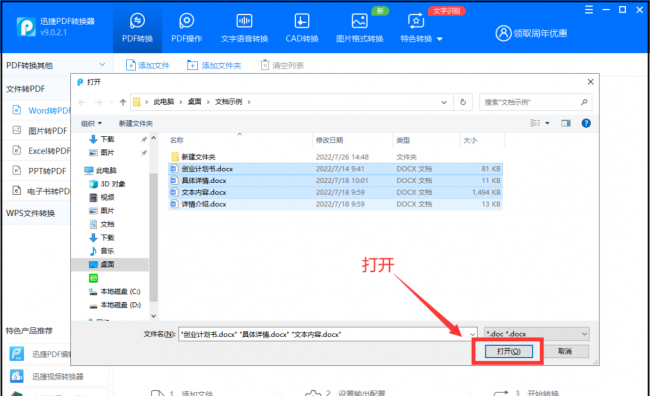
Task: Click the 清空列表 button
Action: (x=282, y=65)
